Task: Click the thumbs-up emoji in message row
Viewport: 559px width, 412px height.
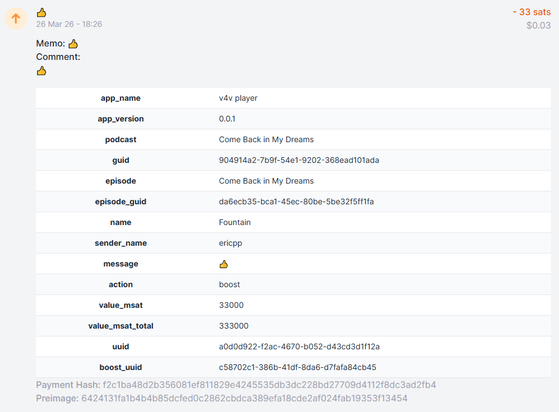Action: [224, 264]
